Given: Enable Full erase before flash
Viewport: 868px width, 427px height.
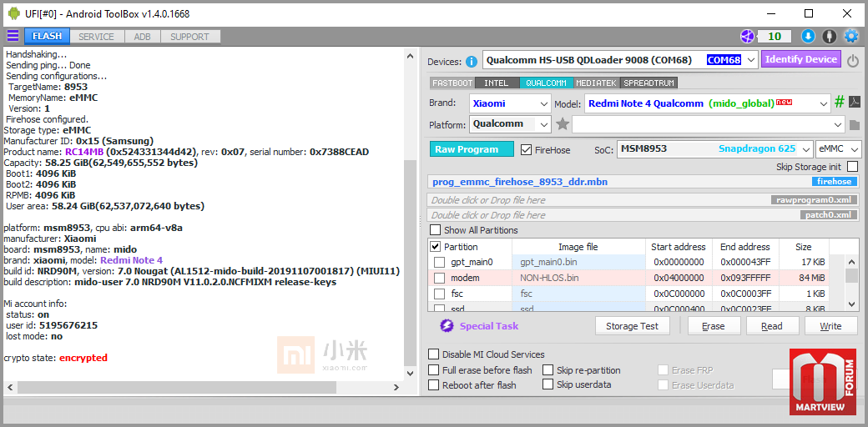Looking at the screenshot, I should 434,370.
